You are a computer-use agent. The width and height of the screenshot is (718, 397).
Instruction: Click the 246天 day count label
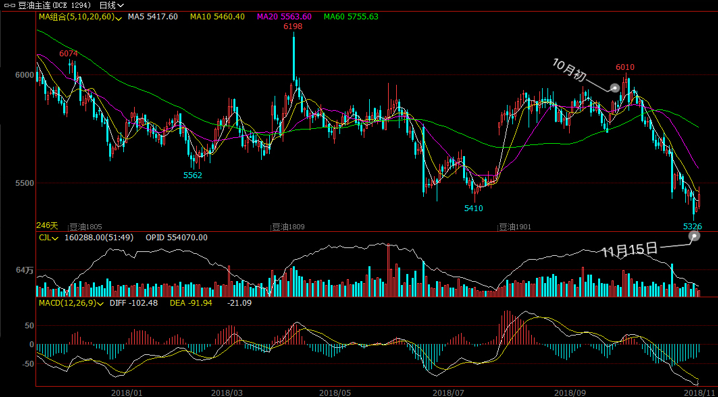(x=48, y=226)
